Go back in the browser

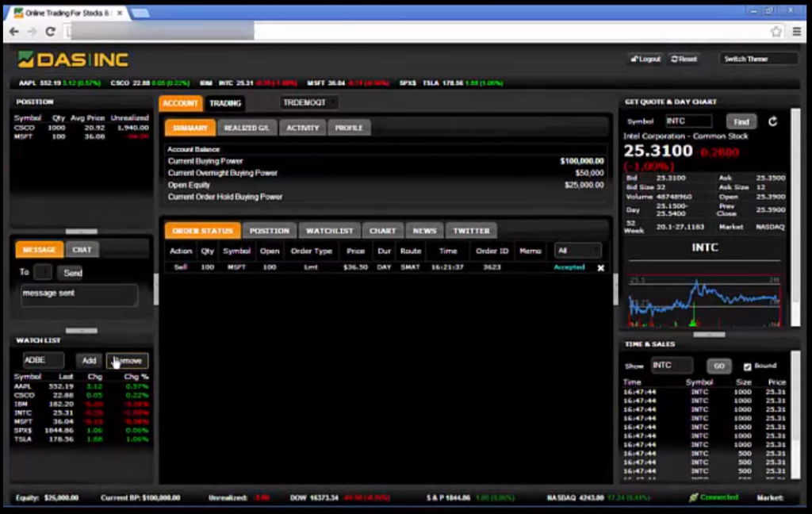(14, 32)
